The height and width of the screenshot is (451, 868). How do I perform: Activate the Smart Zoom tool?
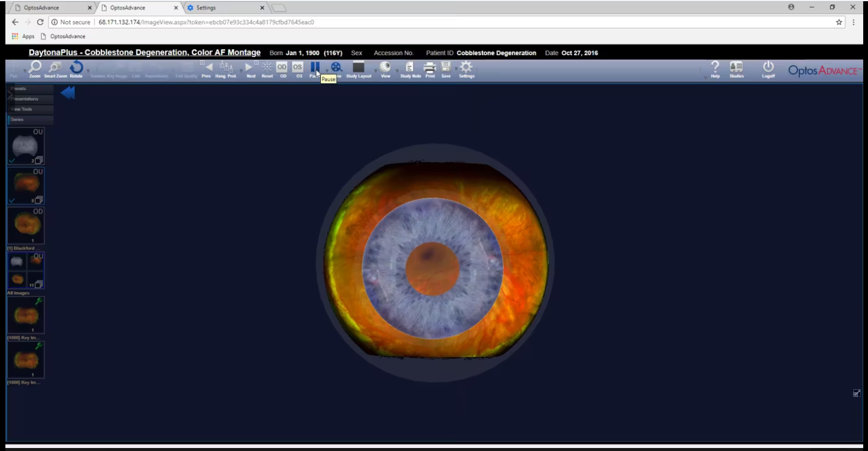click(55, 68)
